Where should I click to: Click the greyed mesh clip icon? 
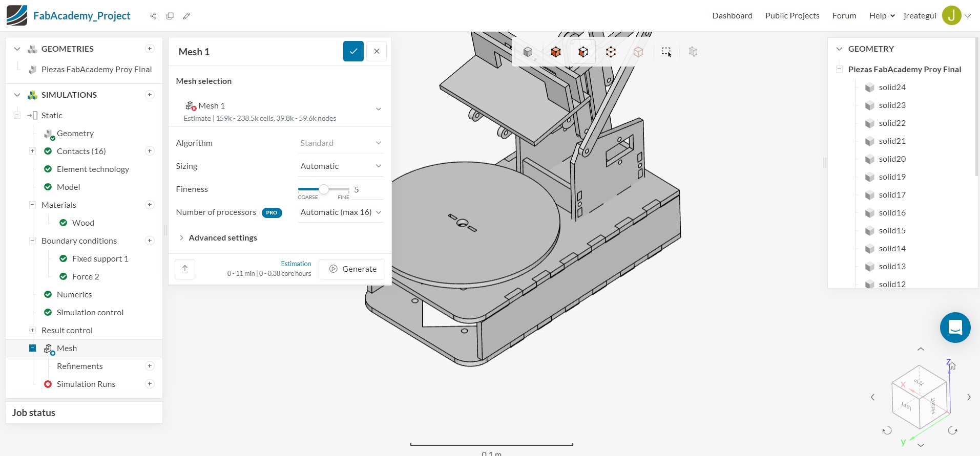[693, 52]
